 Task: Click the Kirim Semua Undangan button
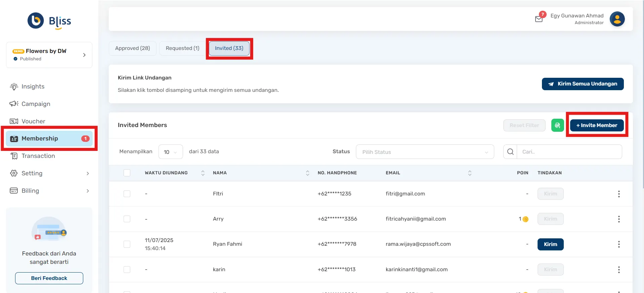coord(583,84)
